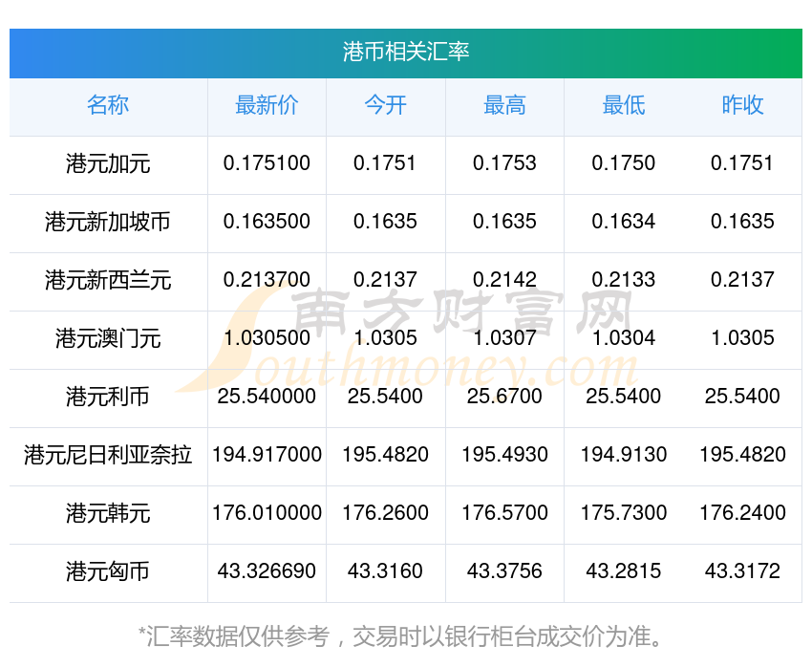Viewport: 812px width, 667px height.
Task: Click the 港元韩元 row label
Action: point(108,514)
